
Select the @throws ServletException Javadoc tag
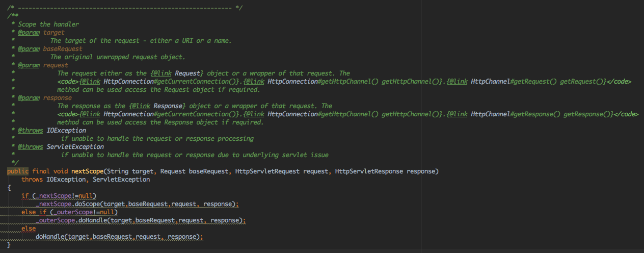tap(32, 147)
